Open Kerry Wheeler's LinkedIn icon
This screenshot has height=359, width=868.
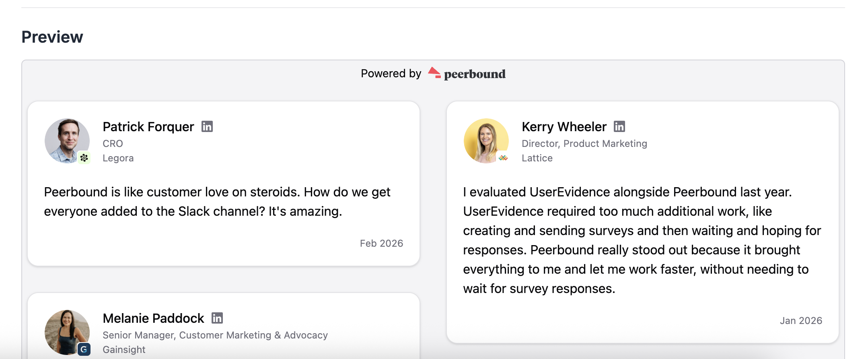click(619, 126)
